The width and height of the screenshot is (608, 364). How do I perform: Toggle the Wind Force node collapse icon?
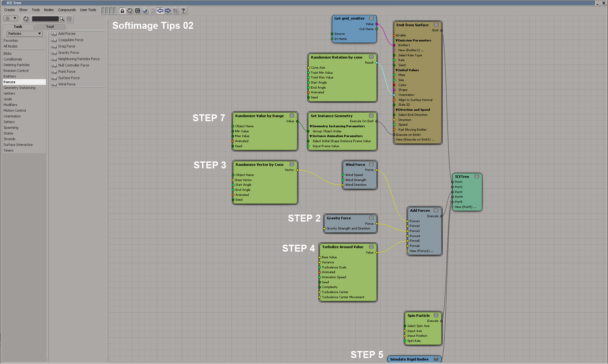tap(371, 164)
